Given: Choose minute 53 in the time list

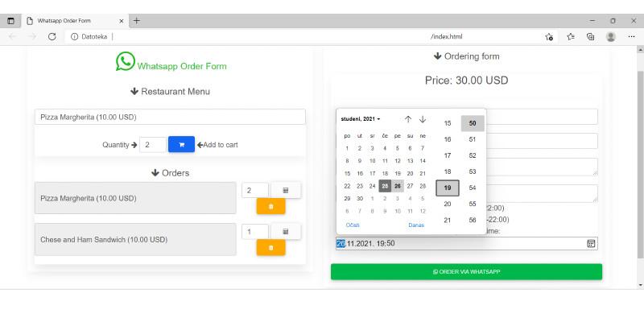Looking at the screenshot, I should pyautogui.click(x=473, y=171).
